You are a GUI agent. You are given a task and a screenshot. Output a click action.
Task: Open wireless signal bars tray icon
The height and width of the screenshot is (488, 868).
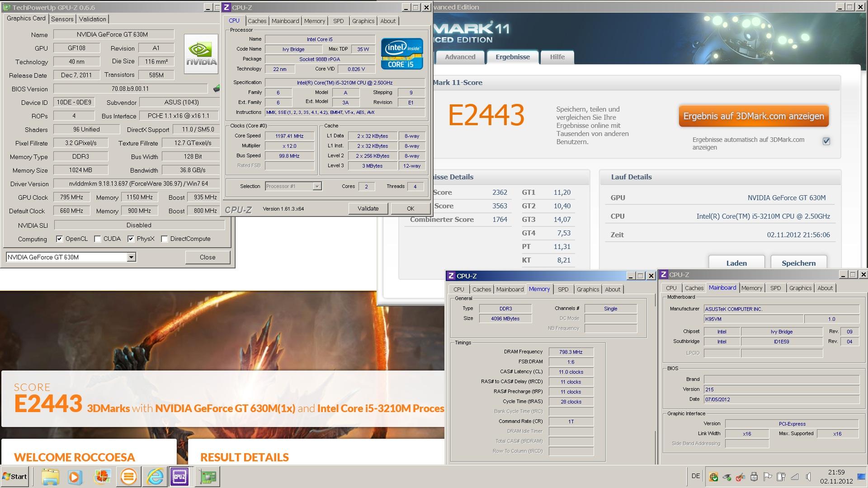click(795, 477)
